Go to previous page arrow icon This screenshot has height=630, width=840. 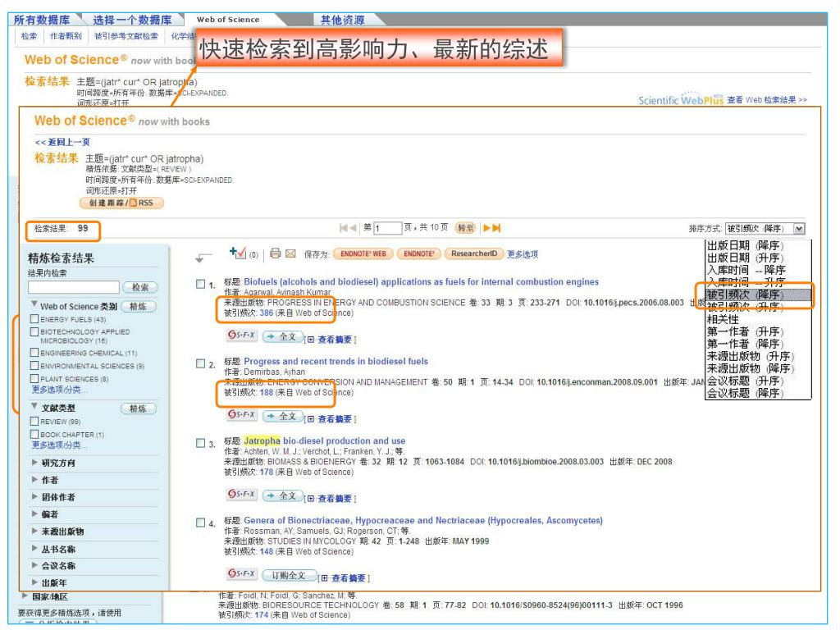pyautogui.click(x=353, y=228)
